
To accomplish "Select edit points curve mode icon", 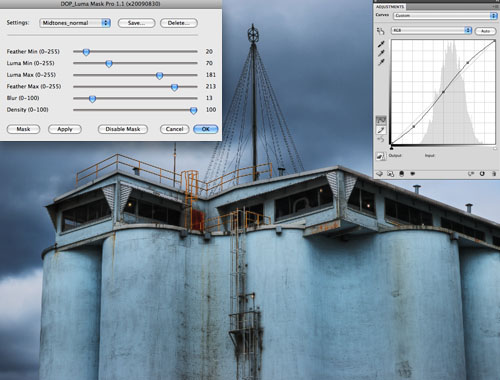I will (381, 120).
